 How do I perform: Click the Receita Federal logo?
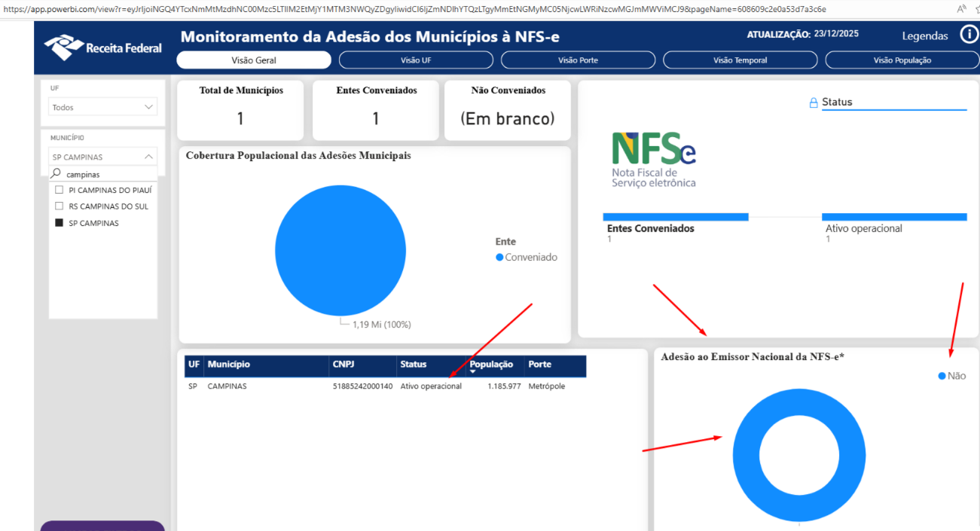(x=103, y=47)
